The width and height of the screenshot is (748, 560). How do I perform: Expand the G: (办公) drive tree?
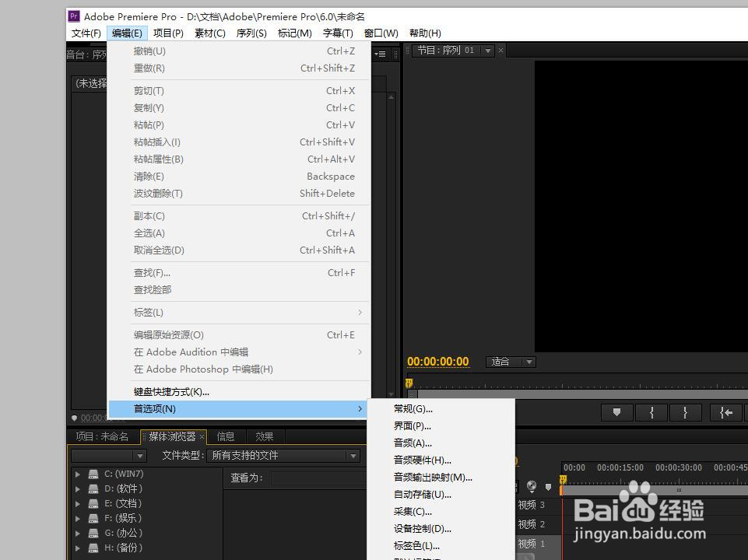pyautogui.click(x=77, y=534)
